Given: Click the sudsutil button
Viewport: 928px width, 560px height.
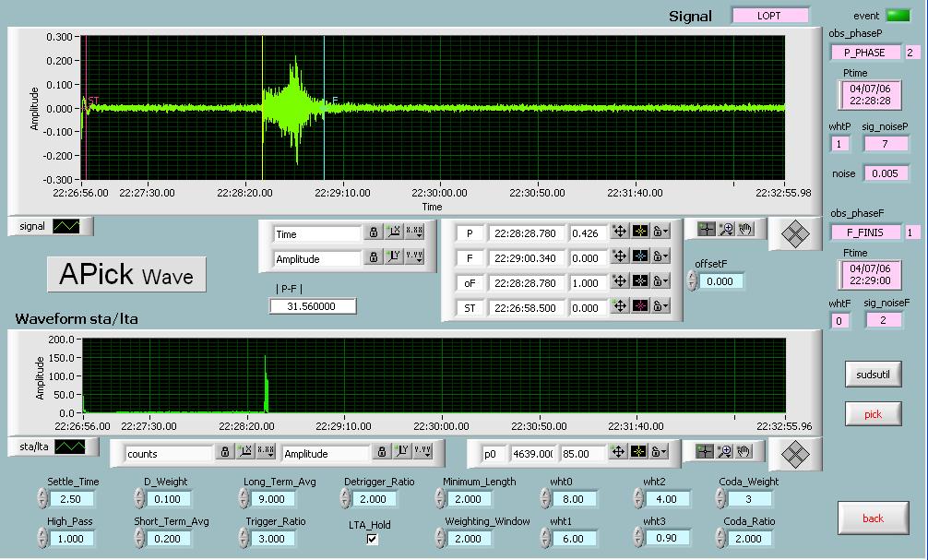Looking at the screenshot, I should click(x=873, y=375).
